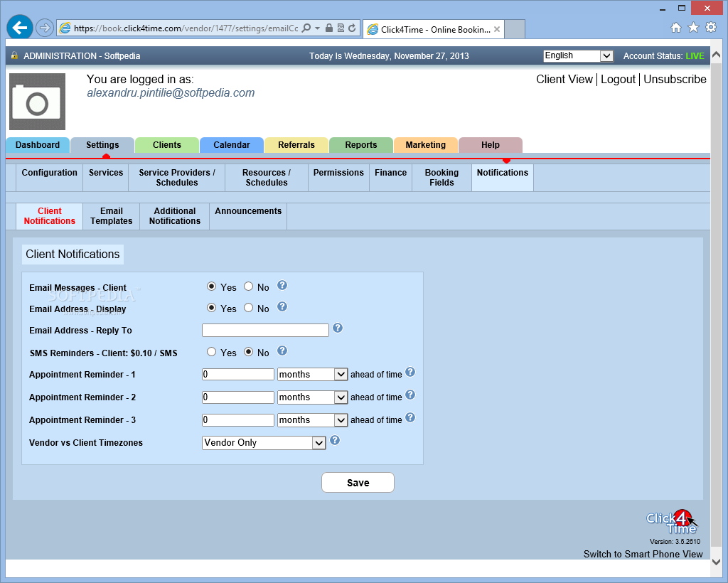Click Switch to Smart Phone View link
The height and width of the screenshot is (583, 728).
pos(643,555)
